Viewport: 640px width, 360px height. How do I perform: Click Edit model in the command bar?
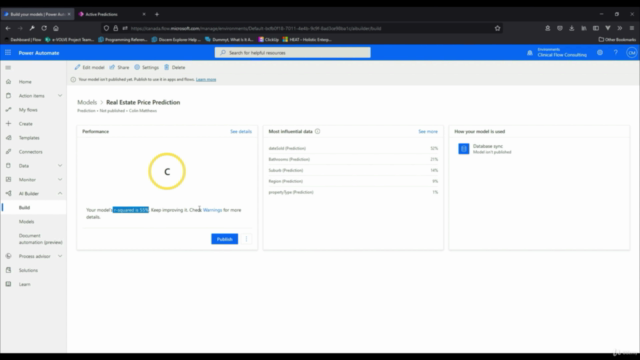pyautogui.click(x=89, y=67)
